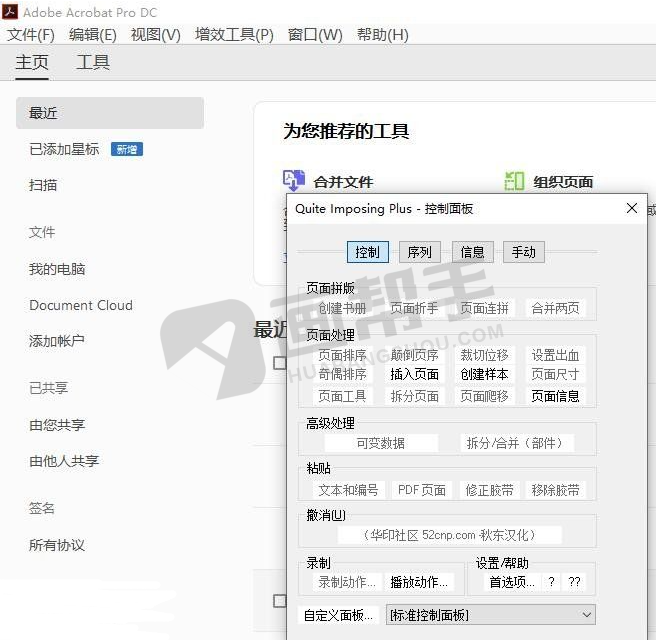This screenshot has height=641, width=656.
Task: Click the 裁切位移 button
Action: (484, 355)
